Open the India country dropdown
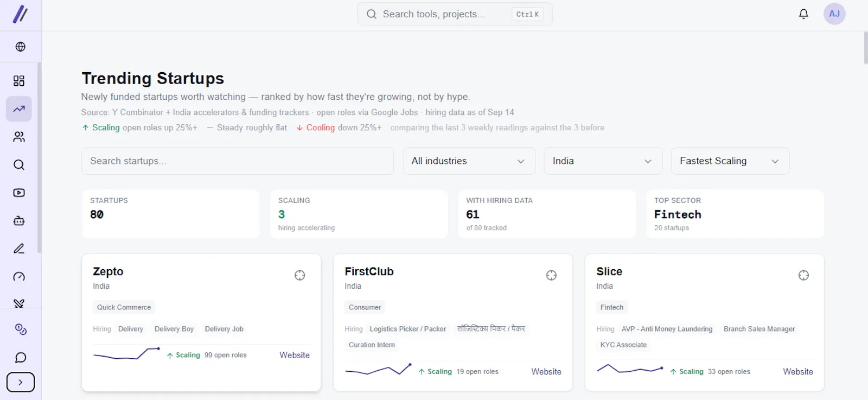 603,161
